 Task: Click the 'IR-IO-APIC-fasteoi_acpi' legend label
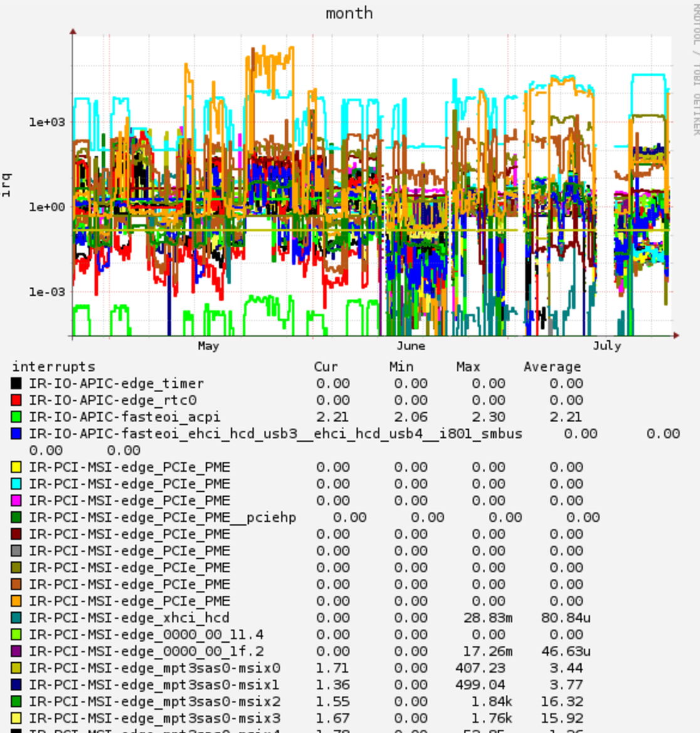click(124, 417)
